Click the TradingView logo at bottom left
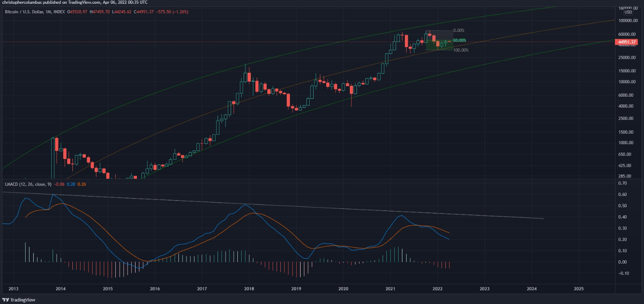Viewport: 644px width, 304px height. pos(19,300)
